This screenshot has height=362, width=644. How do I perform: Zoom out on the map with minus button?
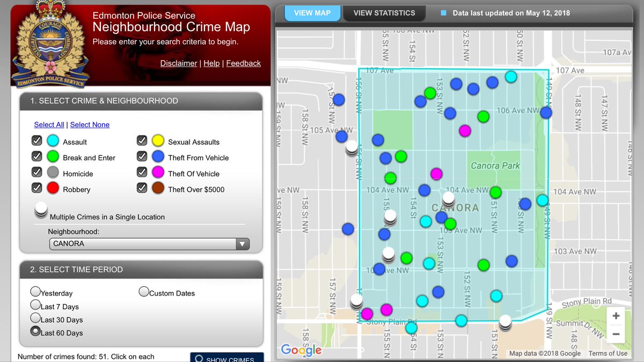pyautogui.click(x=616, y=334)
